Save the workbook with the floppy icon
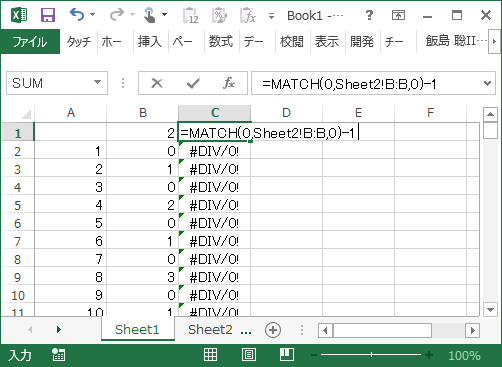Viewport: 502px width, 367px height. (x=48, y=15)
